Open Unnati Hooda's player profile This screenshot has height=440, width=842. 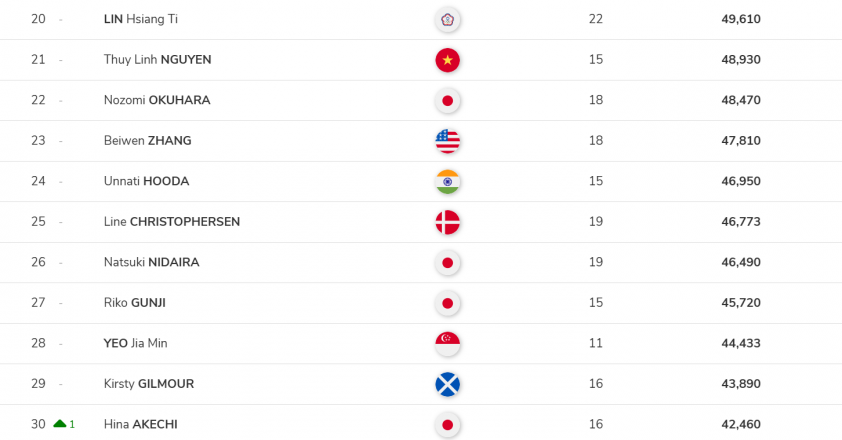click(x=146, y=181)
